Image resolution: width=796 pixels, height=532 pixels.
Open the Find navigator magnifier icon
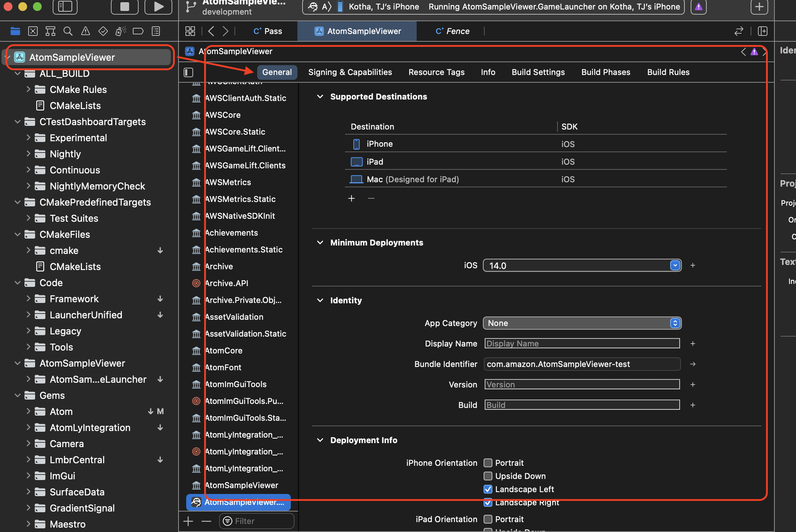click(x=68, y=31)
